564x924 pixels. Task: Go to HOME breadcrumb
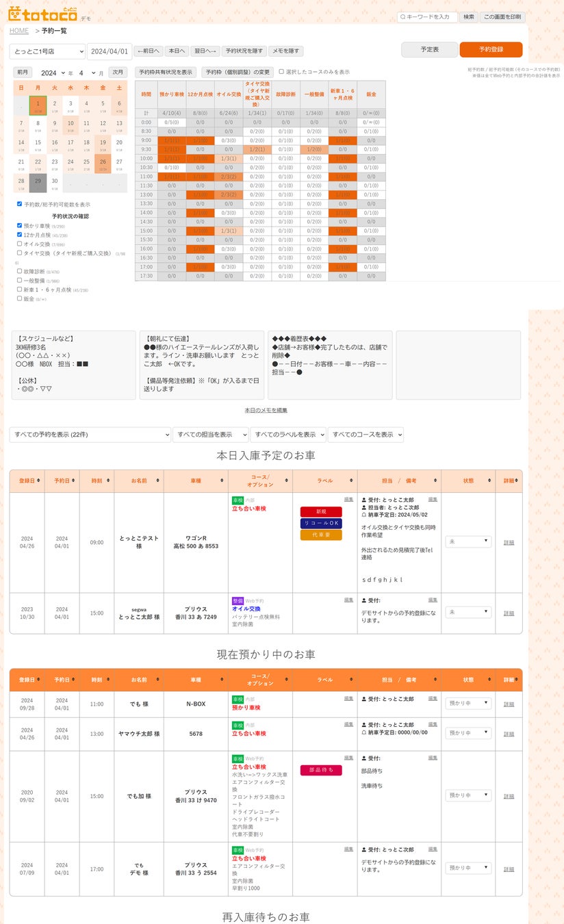[x=19, y=31]
